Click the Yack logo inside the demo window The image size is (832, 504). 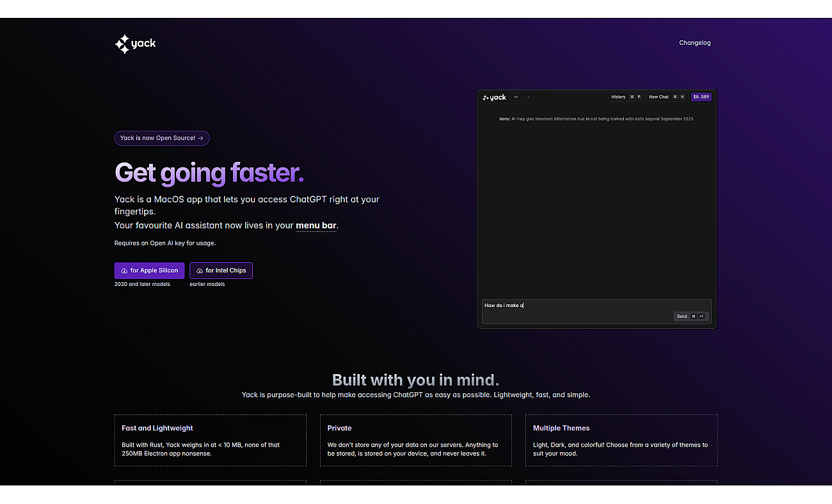click(x=494, y=97)
